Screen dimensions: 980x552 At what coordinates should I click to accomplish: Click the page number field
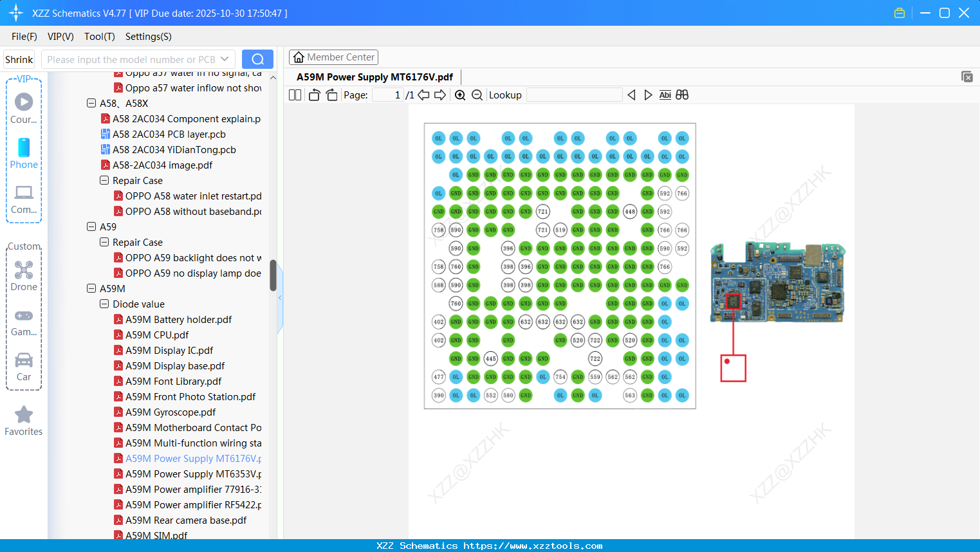[388, 95]
